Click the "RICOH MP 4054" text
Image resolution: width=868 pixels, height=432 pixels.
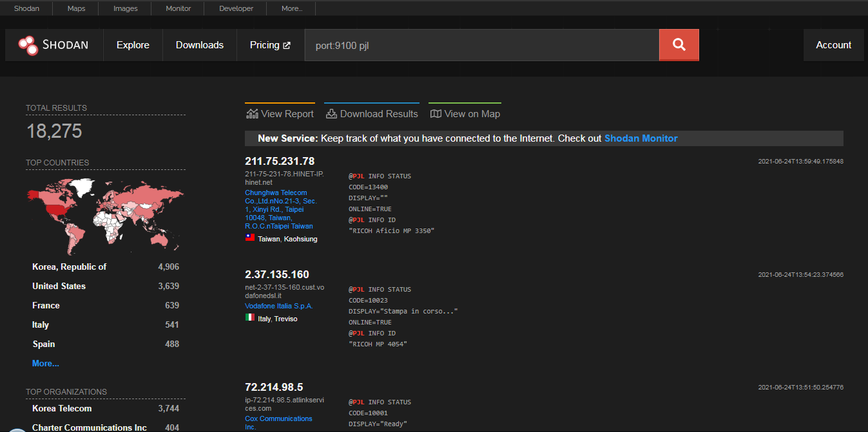pyautogui.click(x=378, y=344)
